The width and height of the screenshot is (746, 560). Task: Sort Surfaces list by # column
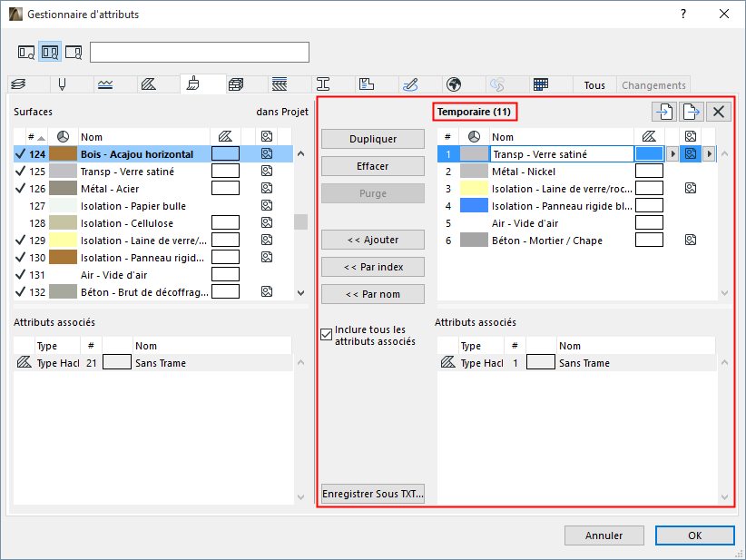tap(35, 137)
